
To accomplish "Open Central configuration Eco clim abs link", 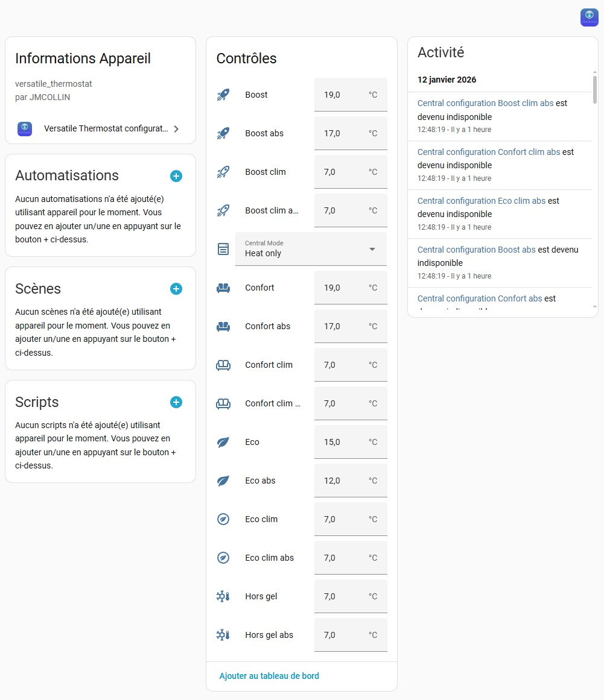I will click(x=482, y=201).
